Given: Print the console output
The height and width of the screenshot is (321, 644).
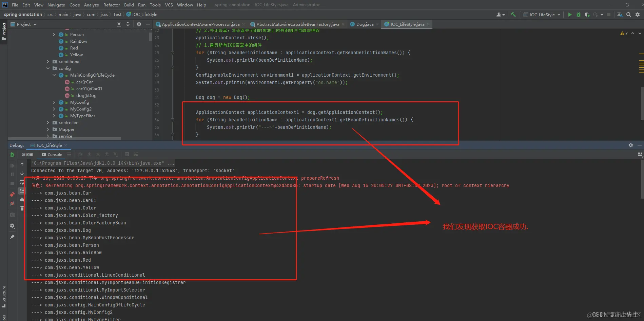Looking at the screenshot, I should (x=22, y=200).
